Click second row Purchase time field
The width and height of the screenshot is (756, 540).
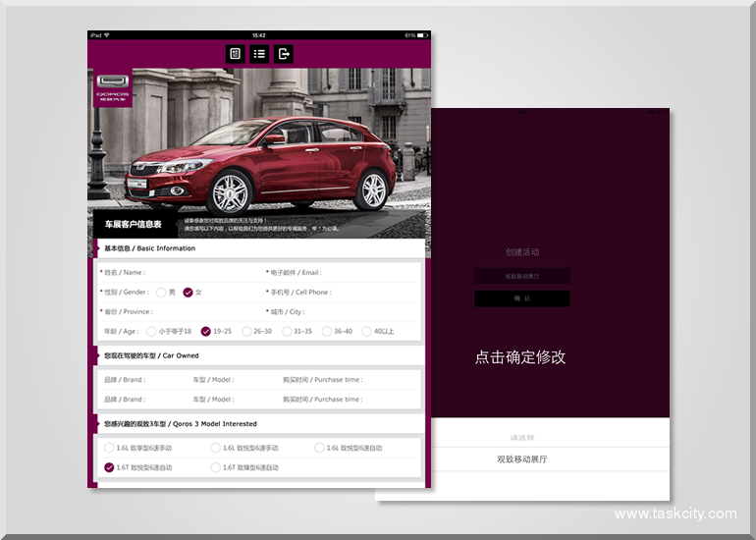pos(351,400)
